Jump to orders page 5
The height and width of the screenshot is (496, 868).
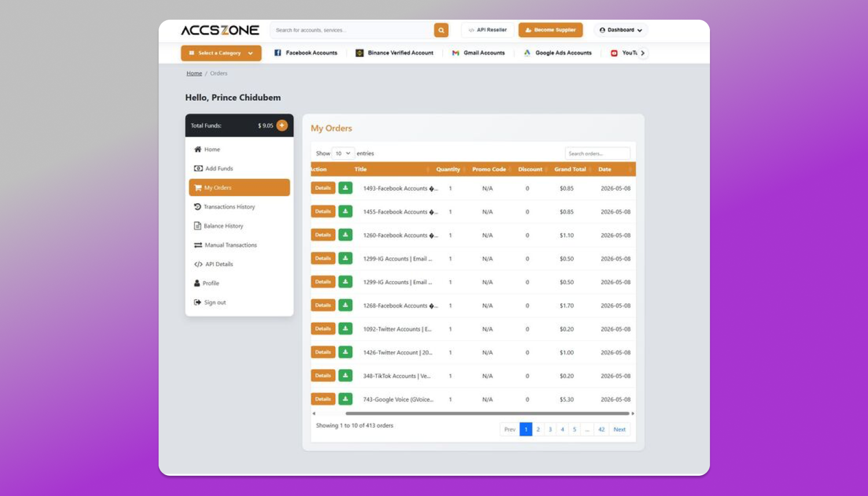coord(575,429)
